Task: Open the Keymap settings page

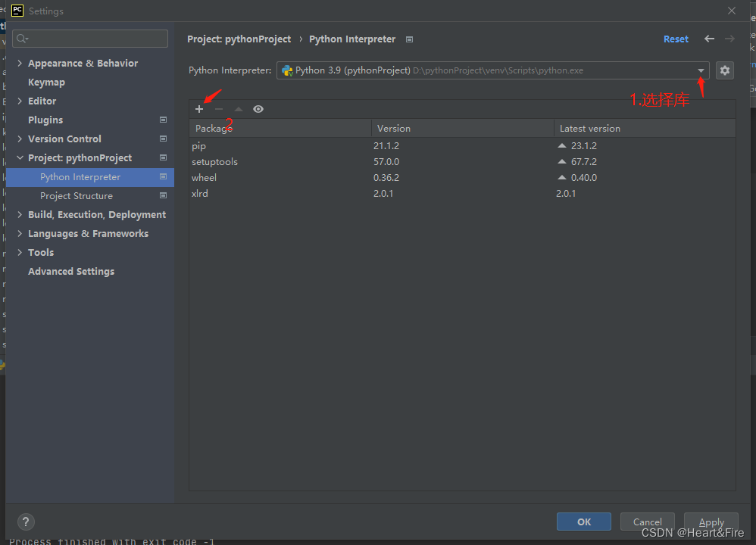Action: pos(46,83)
